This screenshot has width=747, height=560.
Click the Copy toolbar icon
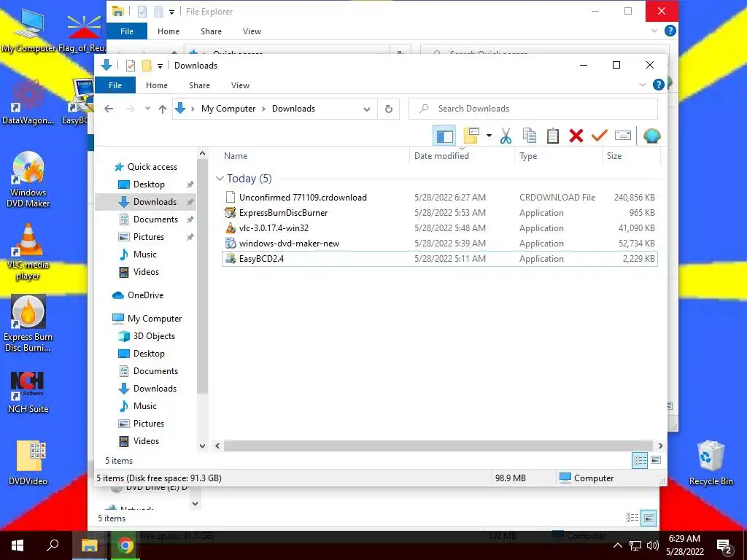530,136
